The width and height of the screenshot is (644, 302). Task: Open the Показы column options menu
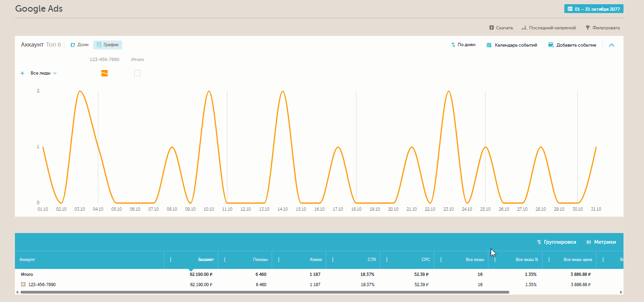(x=225, y=260)
